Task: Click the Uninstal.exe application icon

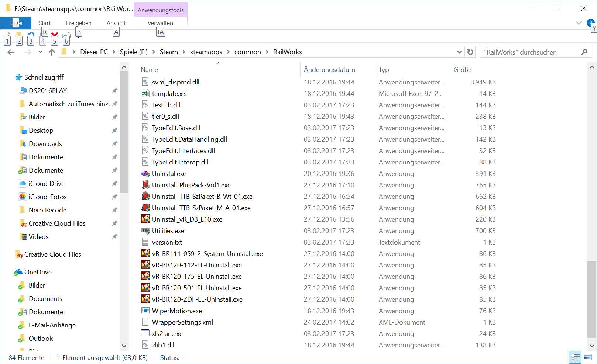Action: (145, 173)
